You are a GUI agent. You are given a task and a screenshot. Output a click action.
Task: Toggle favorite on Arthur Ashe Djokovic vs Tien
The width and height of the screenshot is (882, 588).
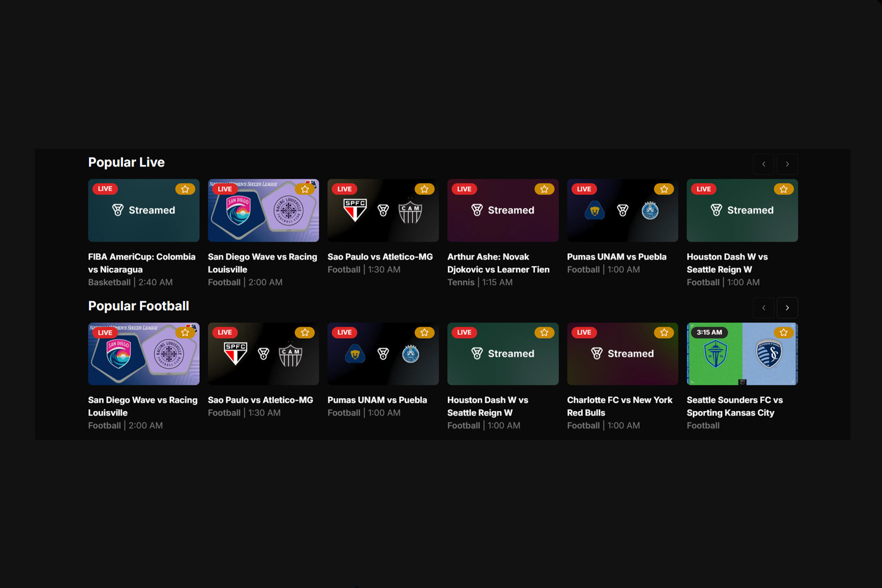[x=544, y=188]
